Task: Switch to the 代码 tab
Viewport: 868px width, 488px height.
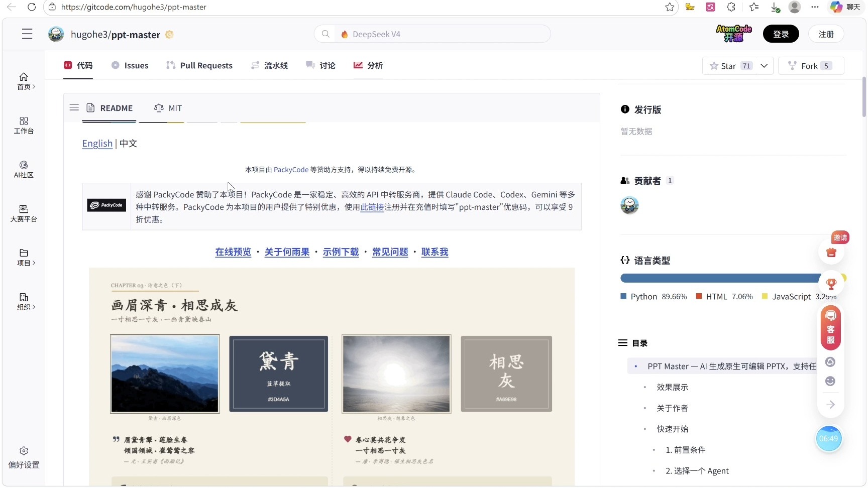Action: [78, 65]
